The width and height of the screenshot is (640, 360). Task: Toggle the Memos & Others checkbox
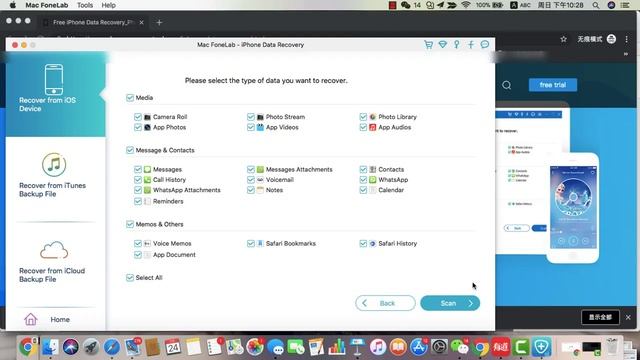point(130,224)
